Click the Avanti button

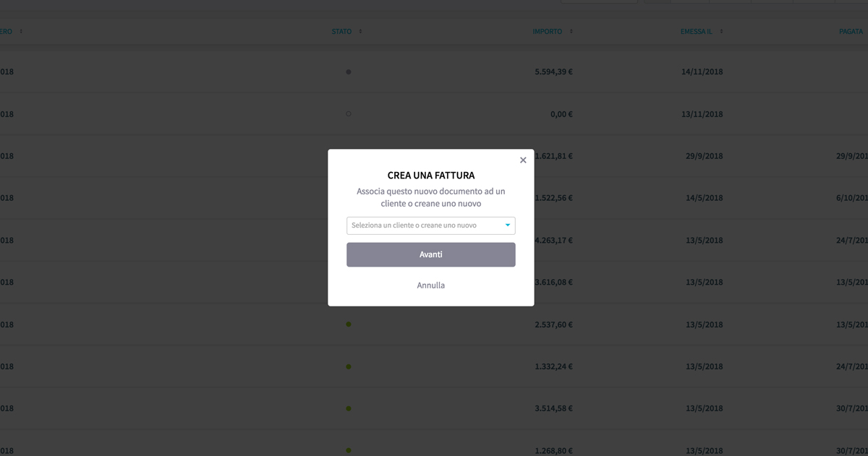(x=431, y=254)
